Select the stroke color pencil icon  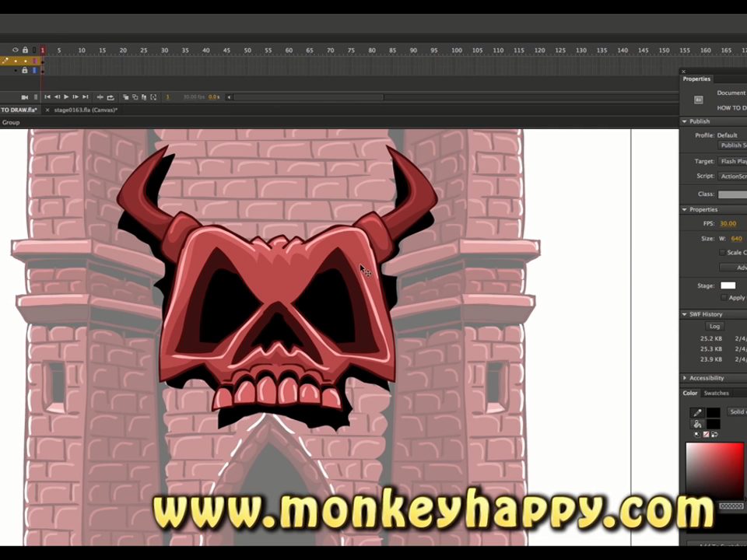[x=697, y=412]
